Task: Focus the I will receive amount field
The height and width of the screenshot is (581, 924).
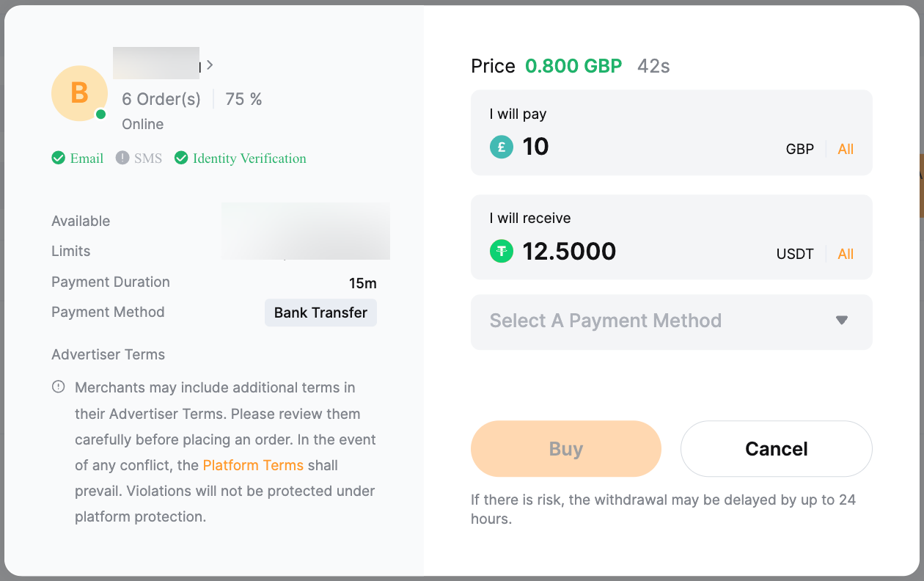Action: (x=645, y=252)
